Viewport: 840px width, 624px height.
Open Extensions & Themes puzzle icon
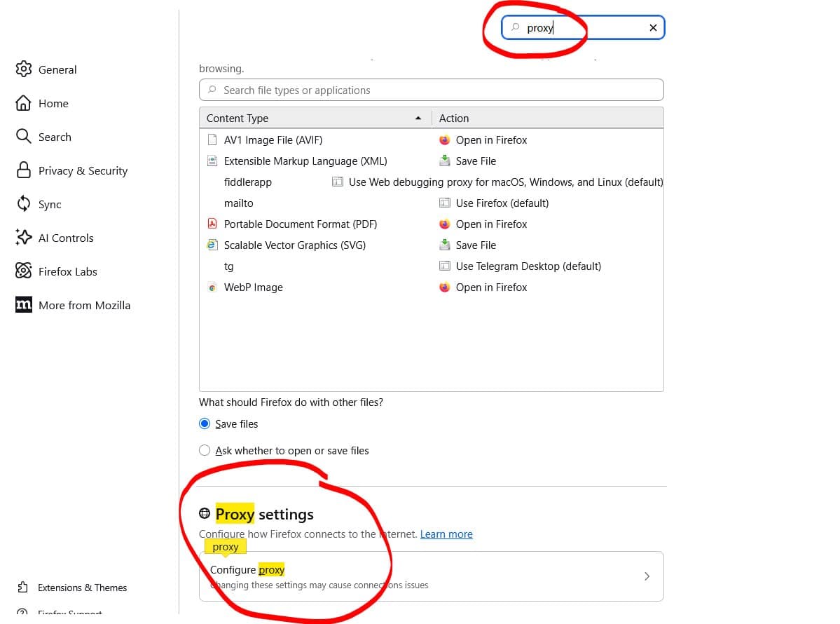pos(22,587)
